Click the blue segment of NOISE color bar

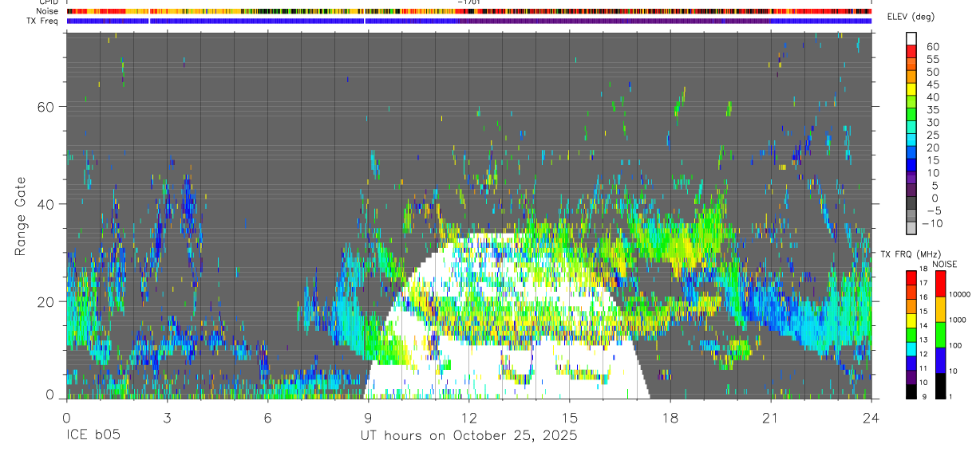pos(941,360)
